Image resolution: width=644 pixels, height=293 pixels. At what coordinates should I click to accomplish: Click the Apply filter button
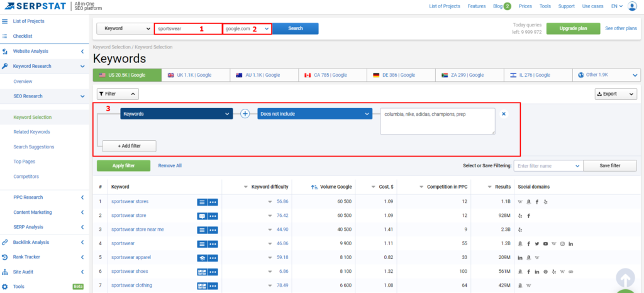(124, 166)
